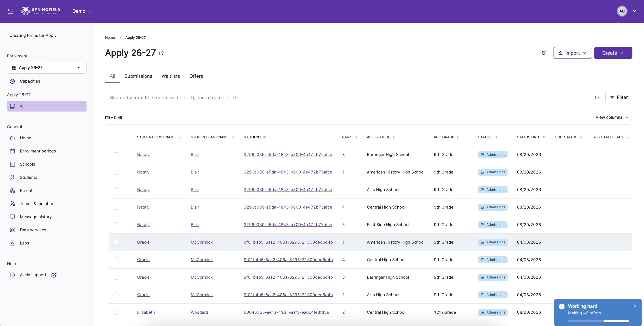644x326 pixels.
Task: Switch to the Submissions tab
Action: tap(138, 76)
